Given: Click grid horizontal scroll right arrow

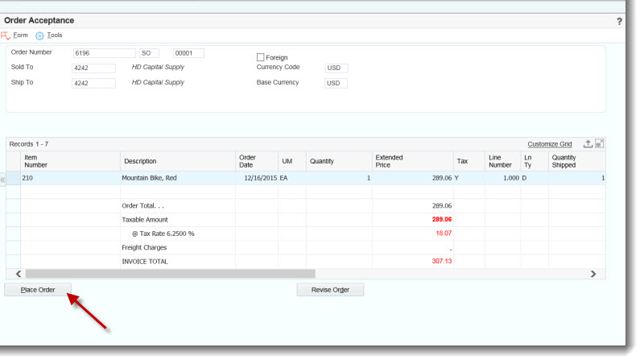Looking at the screenshot, I should [593, 274].
